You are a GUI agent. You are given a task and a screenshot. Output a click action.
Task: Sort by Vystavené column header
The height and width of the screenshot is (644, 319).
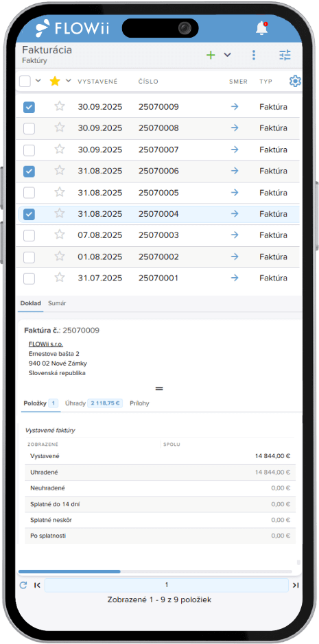point(98,82)
